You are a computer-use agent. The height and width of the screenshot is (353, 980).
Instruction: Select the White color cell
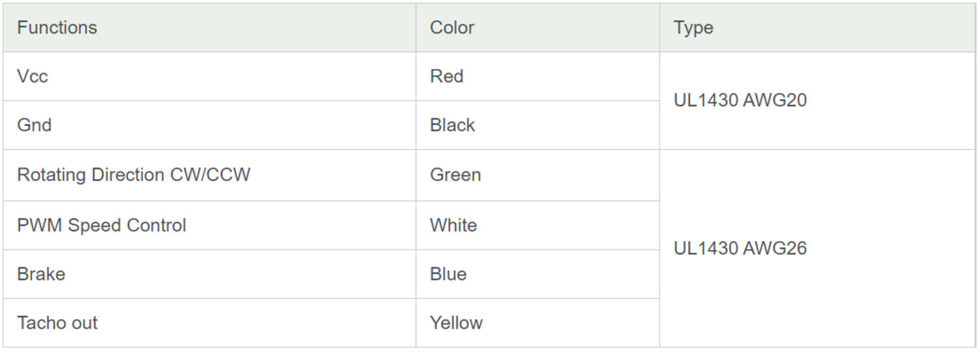pos(453,226)
